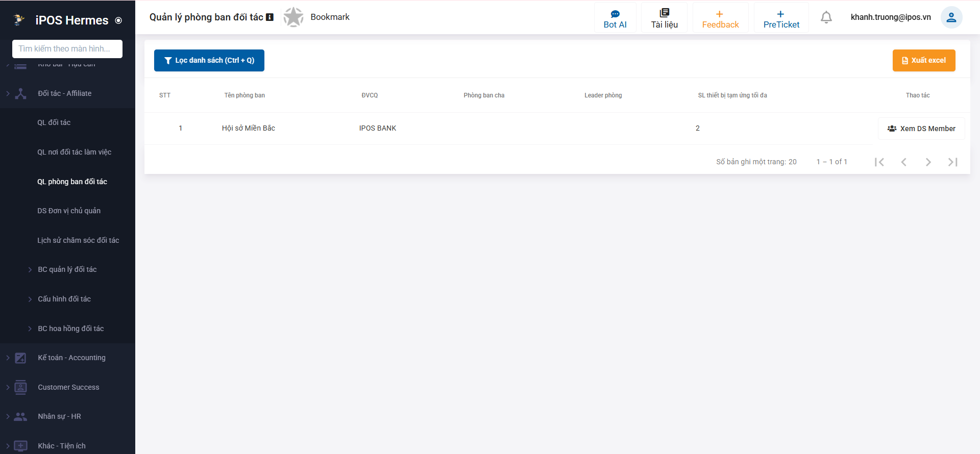980x454 pixels.
Task: Expand Nhân sự - HR chevron
Action: 8,416
